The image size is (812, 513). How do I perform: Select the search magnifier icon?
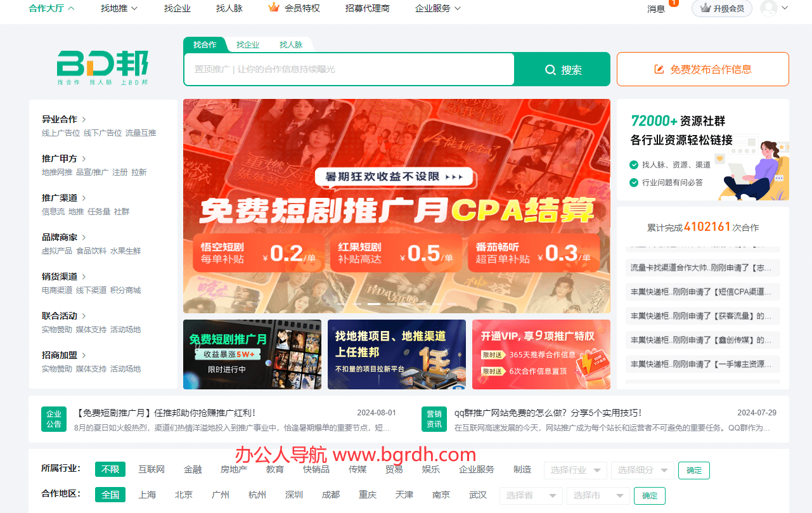click(550, 69)
